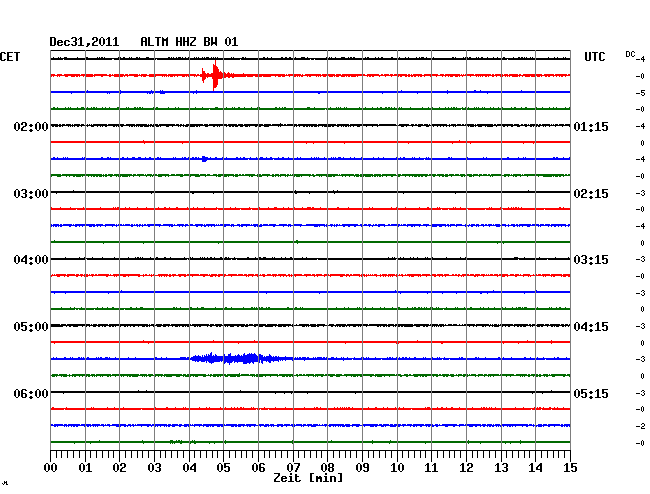This screenshot has width=650, height=494.
Task: Click the -2 DC offset value
Action: tap(640, 426)
